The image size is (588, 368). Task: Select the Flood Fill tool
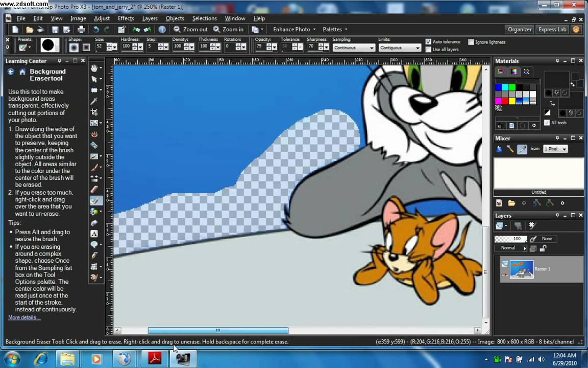point(94,212)
